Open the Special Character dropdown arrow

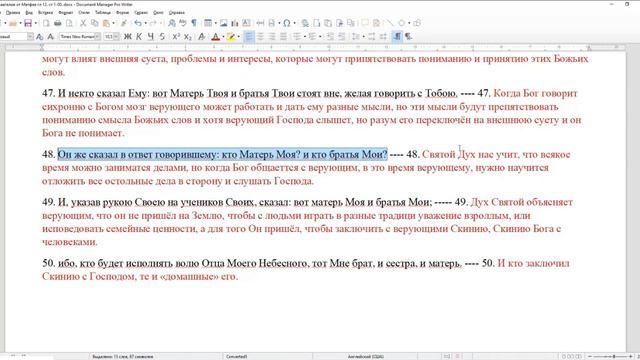[294, 23]
